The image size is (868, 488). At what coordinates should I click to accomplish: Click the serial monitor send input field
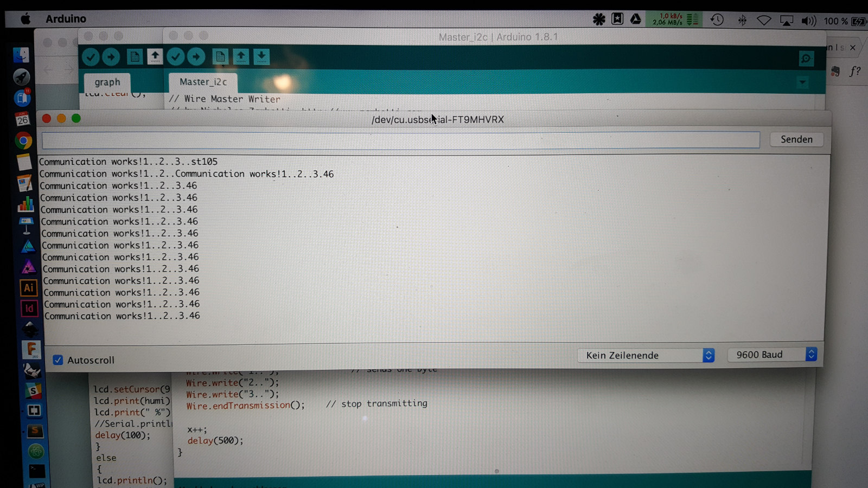[x=401, y=140]
